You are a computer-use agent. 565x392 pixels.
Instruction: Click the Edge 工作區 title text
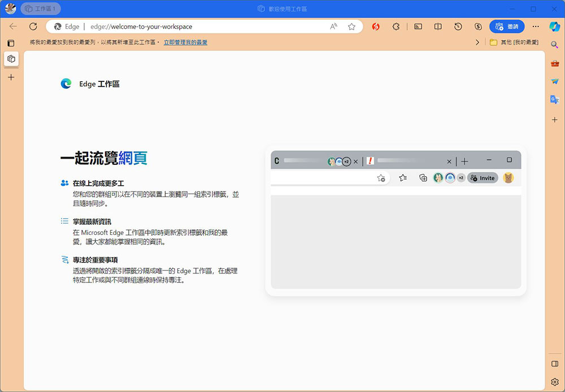pyautogui.click(x=99, y=84)
